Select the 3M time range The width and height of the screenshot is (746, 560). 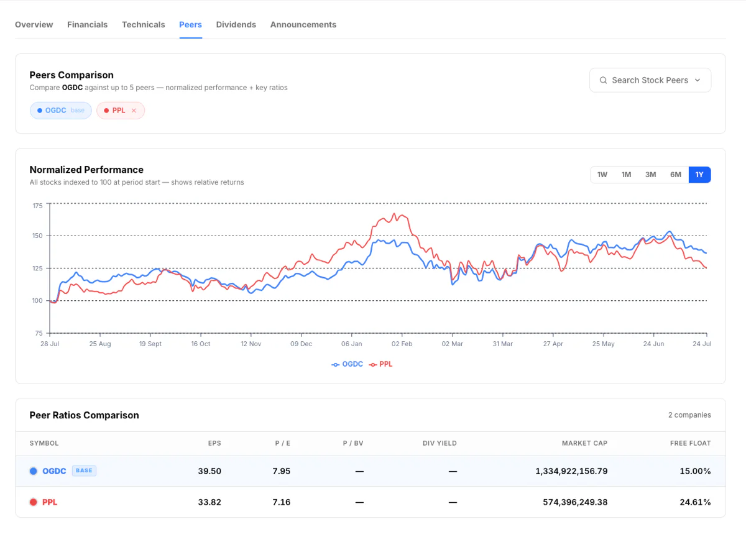point(650,175)
